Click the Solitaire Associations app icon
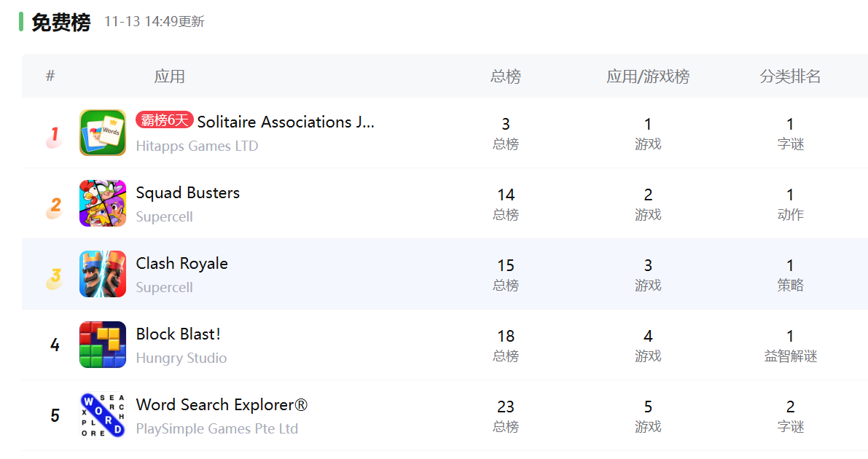 click(x=103, y=133)
